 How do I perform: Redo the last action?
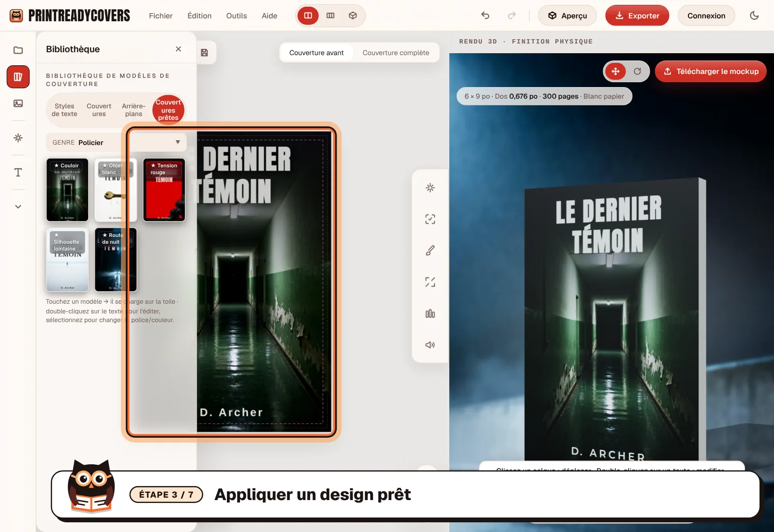coord(511,15)
